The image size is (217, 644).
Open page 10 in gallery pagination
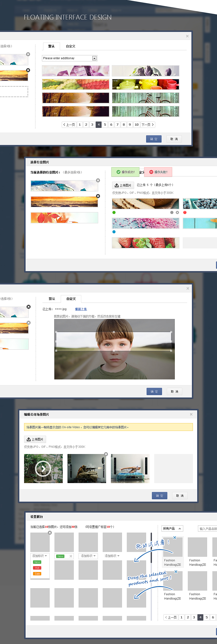(x=136, y=124)
